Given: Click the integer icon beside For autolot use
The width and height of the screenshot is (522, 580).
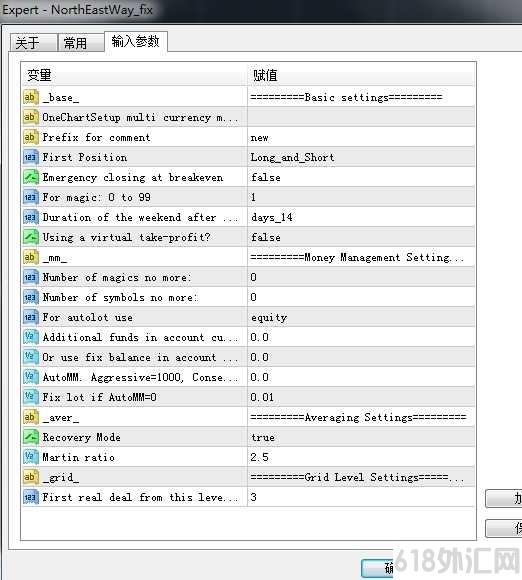Looking at the screenshot, I should click(31, 317).
